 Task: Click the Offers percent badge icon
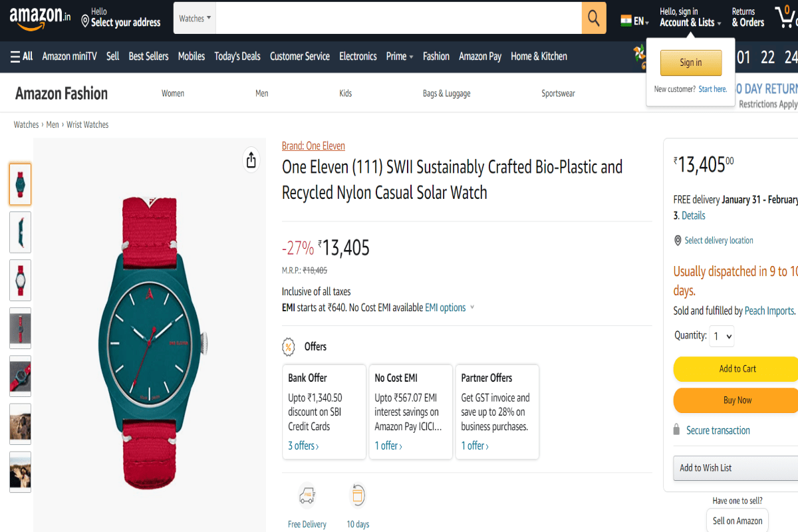tap(287, 346)
